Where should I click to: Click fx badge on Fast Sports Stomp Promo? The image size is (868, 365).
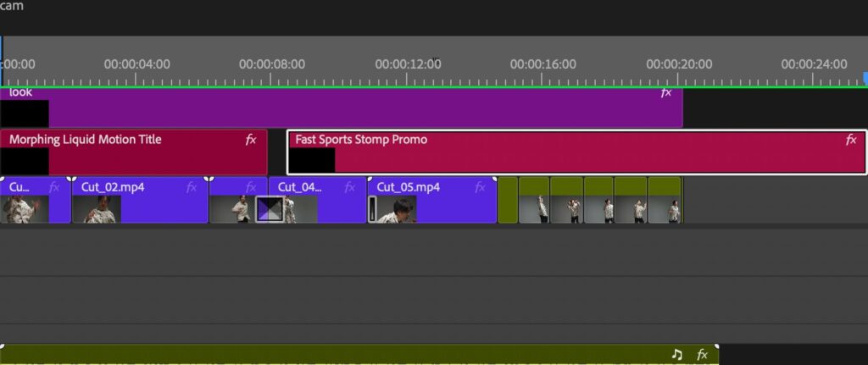tap(851, 140)
